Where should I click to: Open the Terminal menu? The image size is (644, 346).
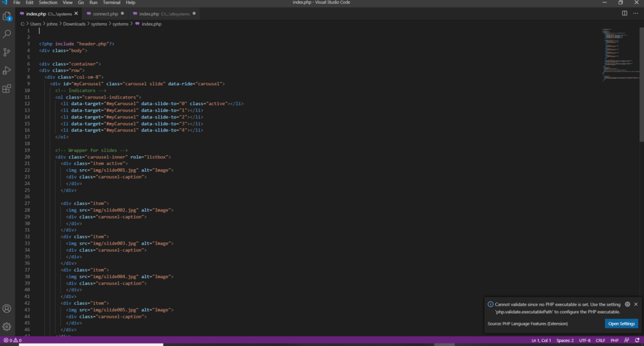click(111, 3)
